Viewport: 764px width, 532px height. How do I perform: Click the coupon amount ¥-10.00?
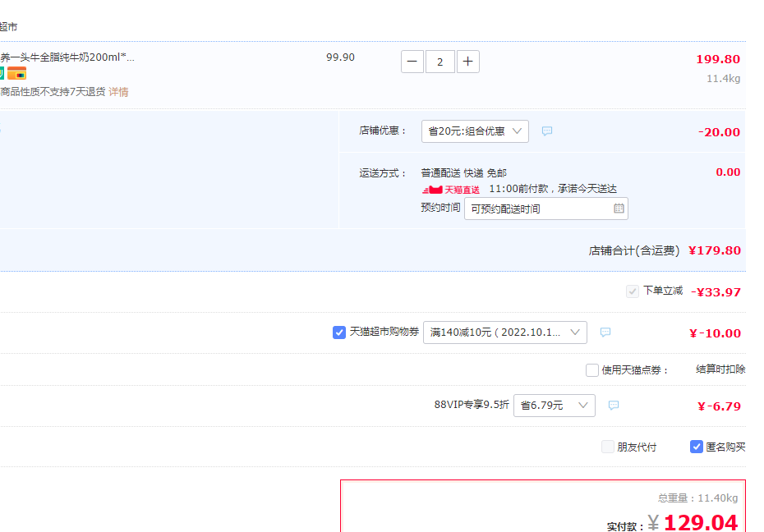716,333
